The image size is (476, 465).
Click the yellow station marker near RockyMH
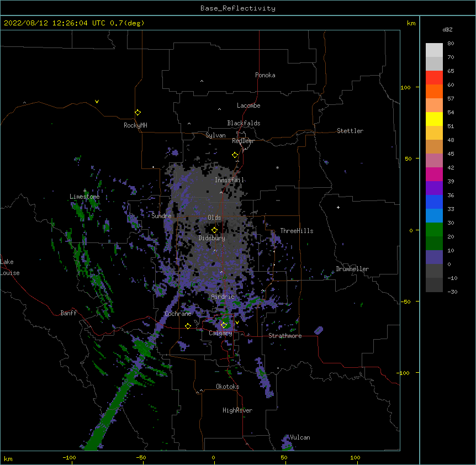point(137,113)
